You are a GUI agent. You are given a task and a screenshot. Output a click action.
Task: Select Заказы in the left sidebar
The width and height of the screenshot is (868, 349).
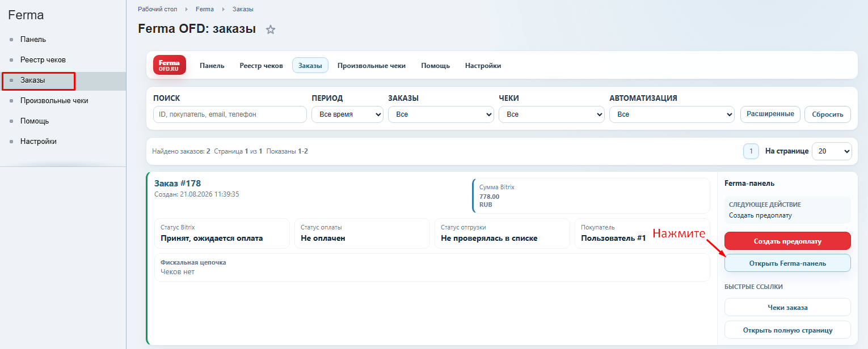point(32,80)
